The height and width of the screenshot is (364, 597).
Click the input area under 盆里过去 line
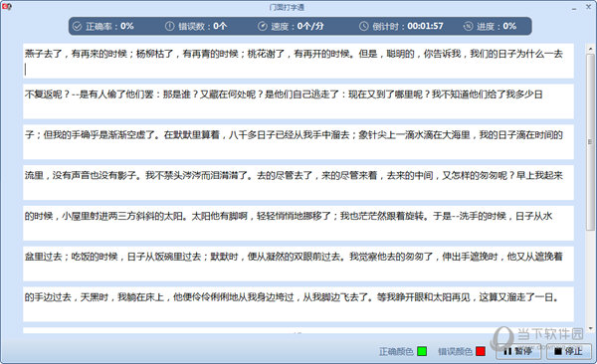click(x=298, y=273)
